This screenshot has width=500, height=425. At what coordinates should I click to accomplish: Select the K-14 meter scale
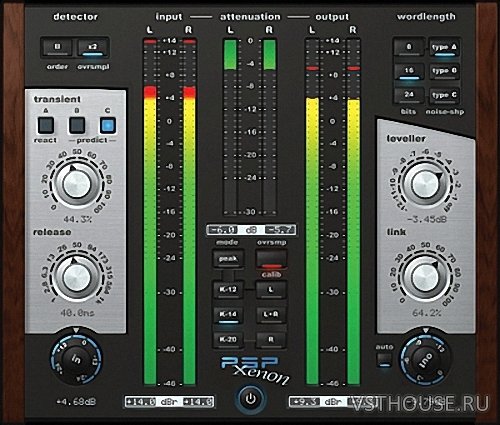228,315
